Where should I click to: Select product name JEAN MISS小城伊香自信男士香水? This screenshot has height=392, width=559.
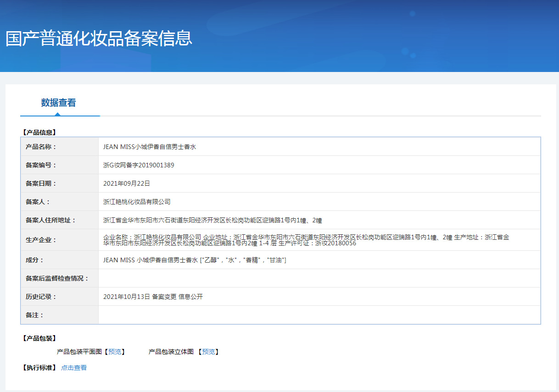150,147
